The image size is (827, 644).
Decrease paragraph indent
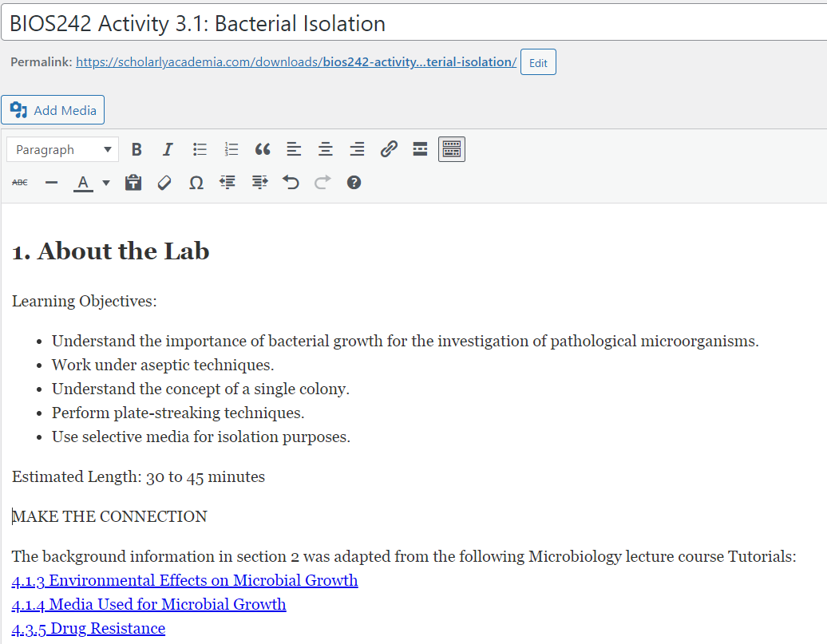tap(228, 183)
